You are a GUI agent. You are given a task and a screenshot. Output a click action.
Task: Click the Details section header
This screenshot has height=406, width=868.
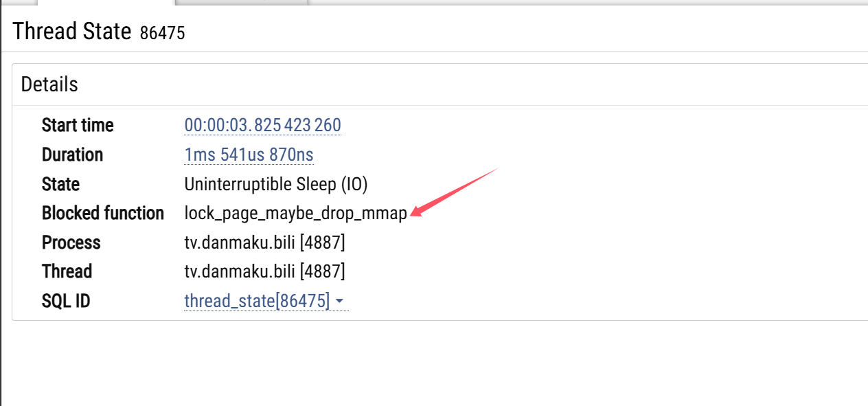coord(49,84)
